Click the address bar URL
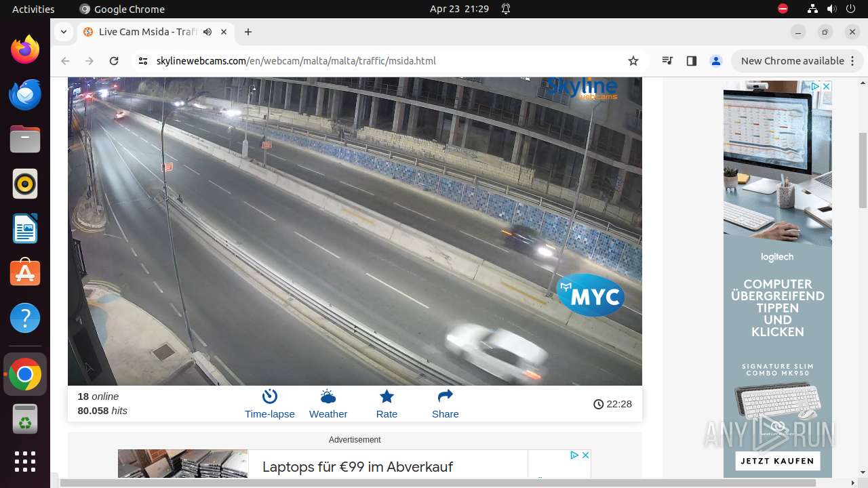Screen dimensions: 868x488 296,61
